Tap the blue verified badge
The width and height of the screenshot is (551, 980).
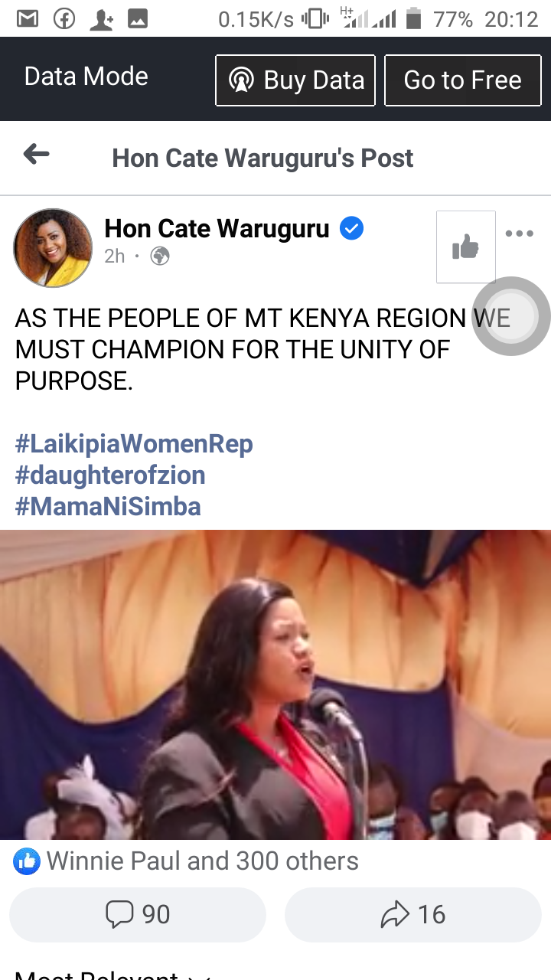tap(351, 228)
